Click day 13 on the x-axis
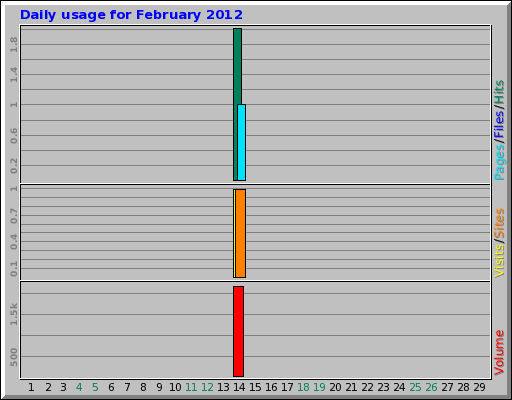 coord(223,387)
